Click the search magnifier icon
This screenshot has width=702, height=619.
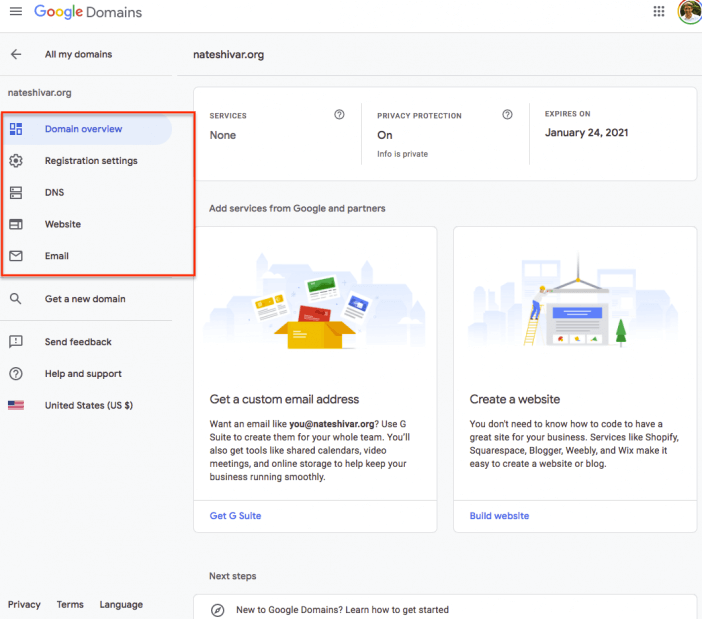pos(16,299)
